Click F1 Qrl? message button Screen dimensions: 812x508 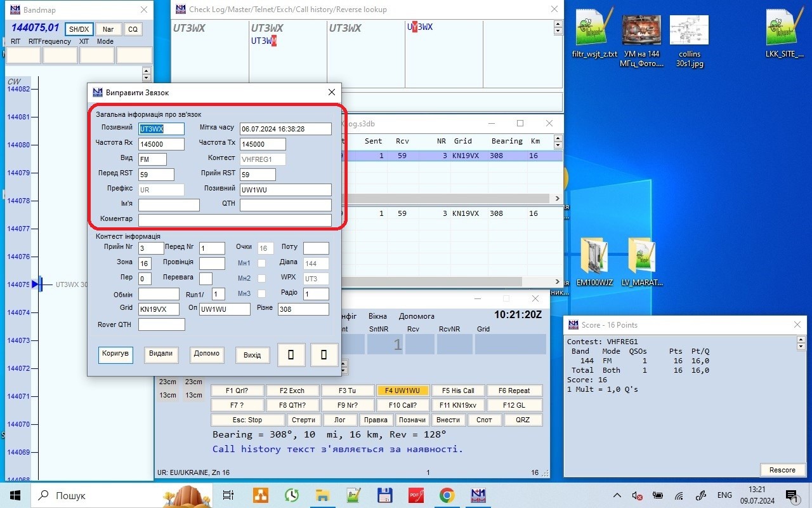point(237,391)
